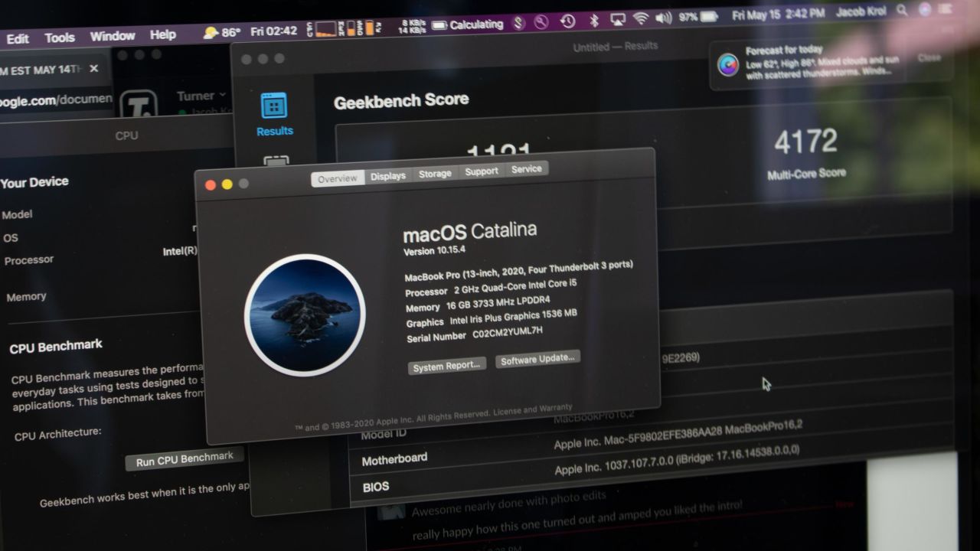Click the Graphics Intel Iris Plus line

click(491, 318)
